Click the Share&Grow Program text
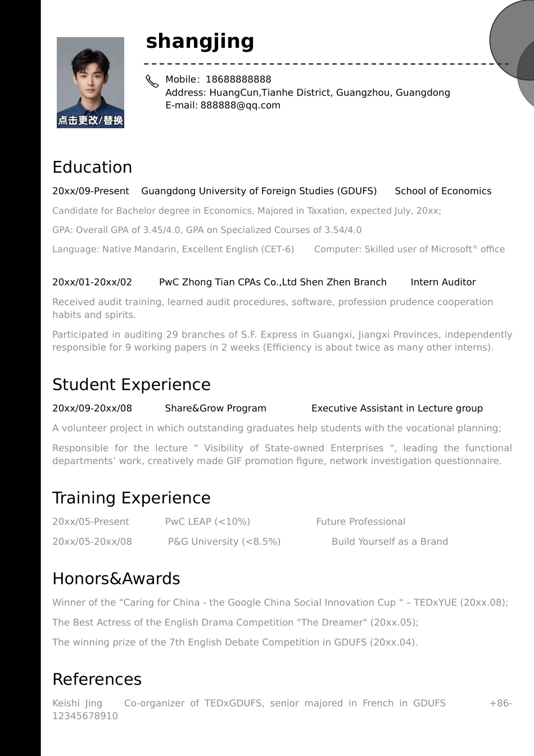This screenshot has height=756, width=534. click(215, 408)
